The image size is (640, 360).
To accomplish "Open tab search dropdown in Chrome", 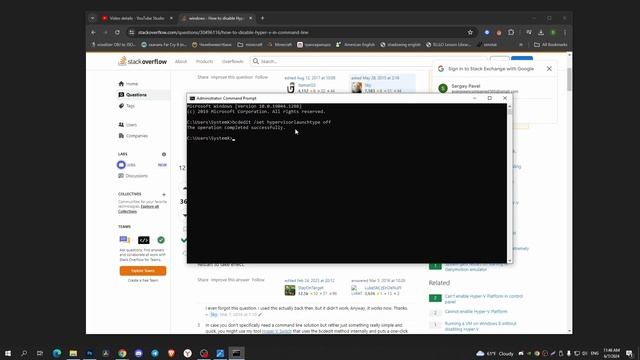I will pos(93,18).
